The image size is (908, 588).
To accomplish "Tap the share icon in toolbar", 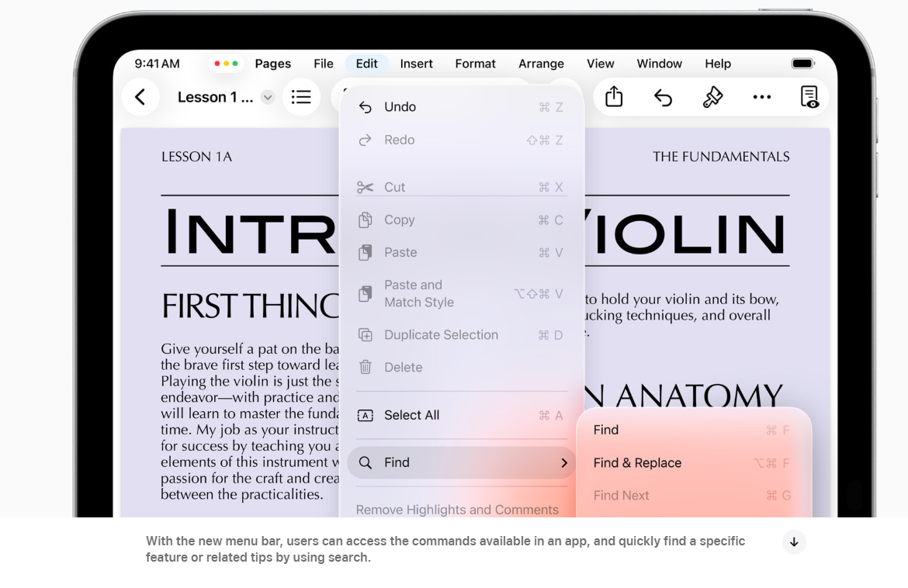I will (x=614, y=97).
